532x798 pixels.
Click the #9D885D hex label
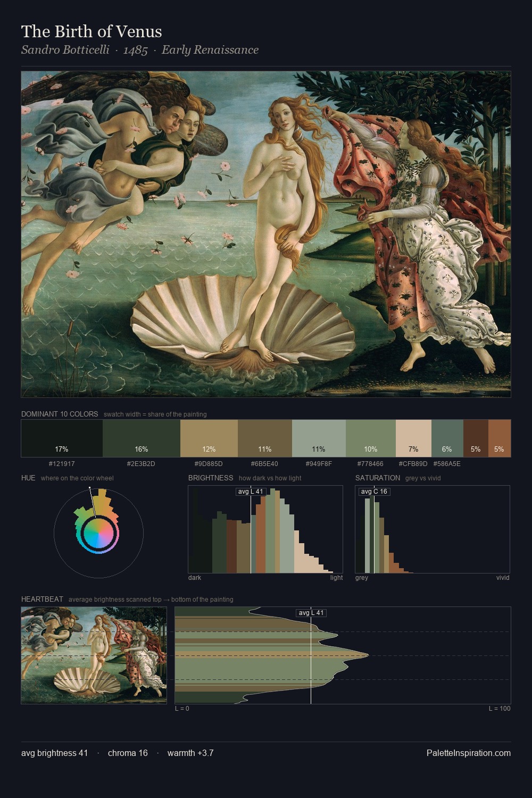(209, 464)
